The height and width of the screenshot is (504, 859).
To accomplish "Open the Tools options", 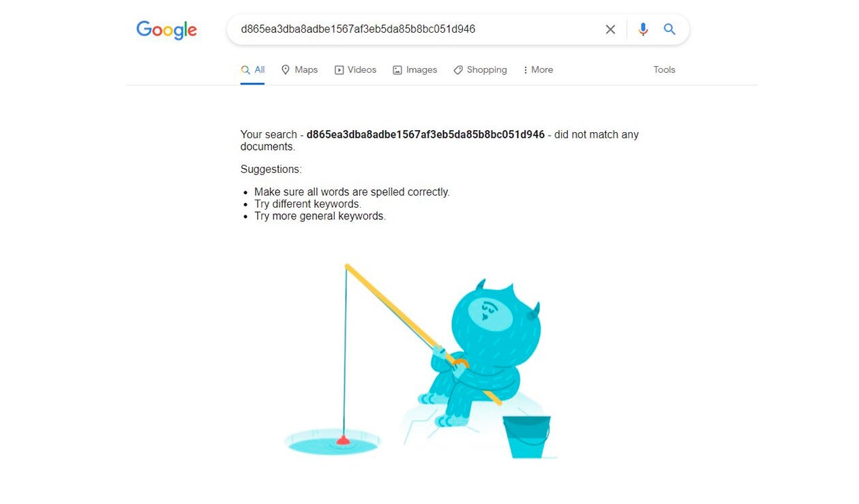I will (664, 69).
